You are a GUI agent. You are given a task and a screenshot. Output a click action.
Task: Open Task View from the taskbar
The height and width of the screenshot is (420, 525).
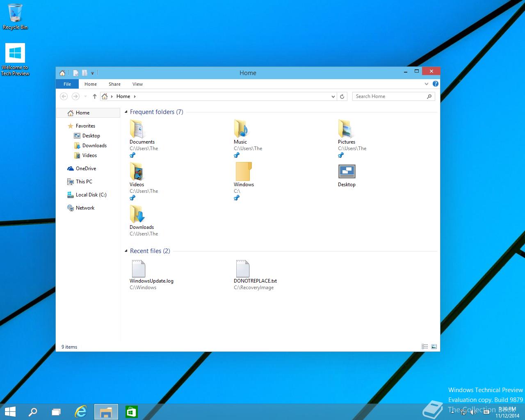click(x=56, y=412)
